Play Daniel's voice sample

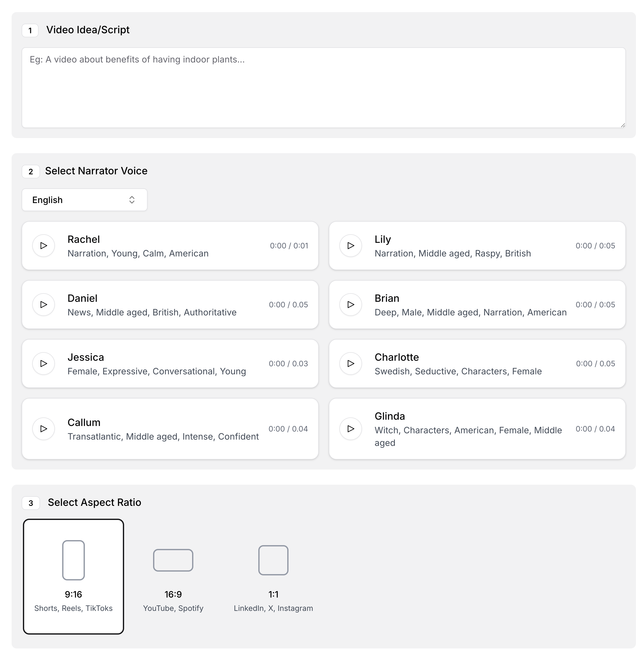[43, 305]
